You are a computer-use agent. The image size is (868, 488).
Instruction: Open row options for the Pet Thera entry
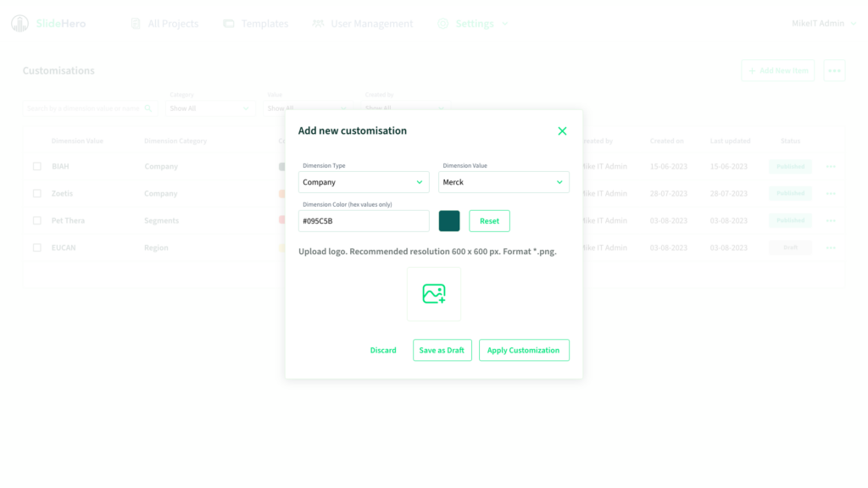831,221
